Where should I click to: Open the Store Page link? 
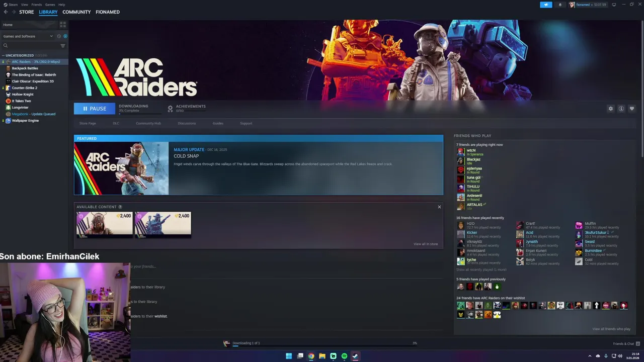88,123
